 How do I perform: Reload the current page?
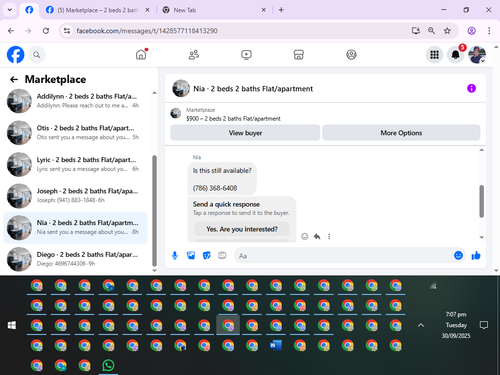[46, 31]
